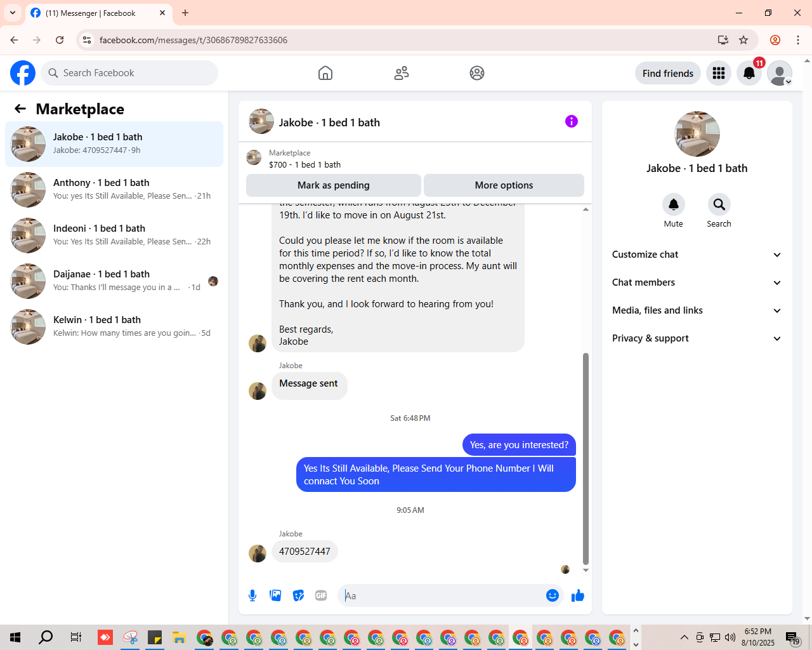
Task: Open Chrome three-dot menu
Action: point(798,40)
